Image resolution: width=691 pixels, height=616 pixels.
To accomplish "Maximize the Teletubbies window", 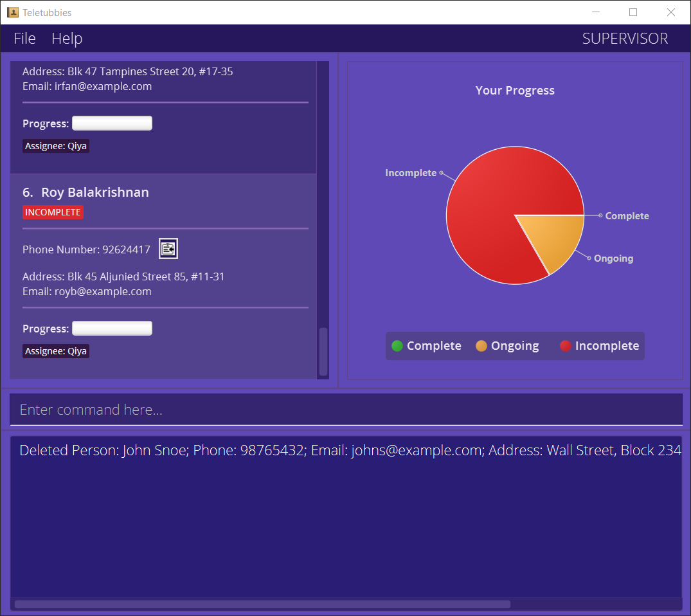I will click(633, 12).
